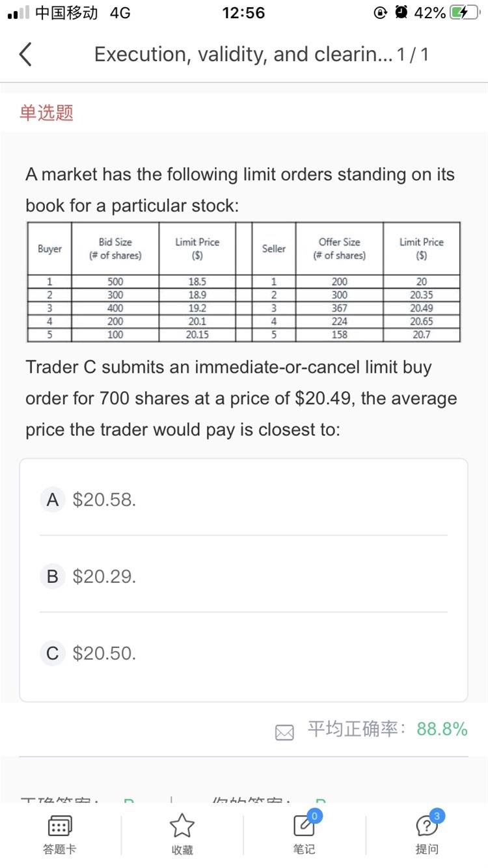Tap the 88.8% average accuracy value
Viewport: 488px width, 868px height.
pos(442,729)
